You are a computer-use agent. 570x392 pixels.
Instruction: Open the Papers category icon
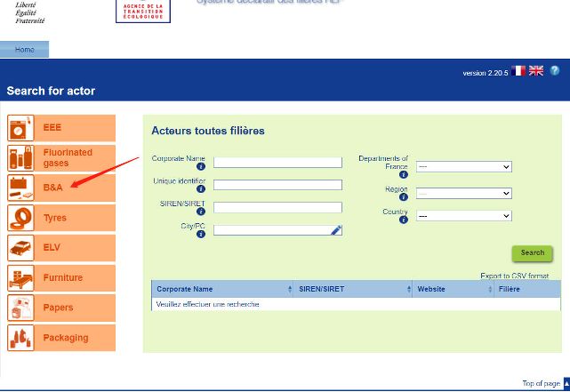point(21,308)
